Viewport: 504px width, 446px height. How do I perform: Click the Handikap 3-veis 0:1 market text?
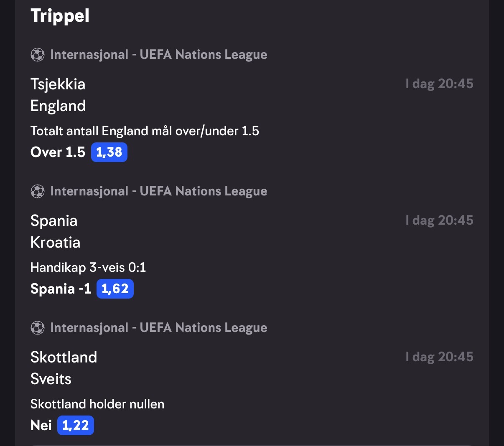[88, 268]
